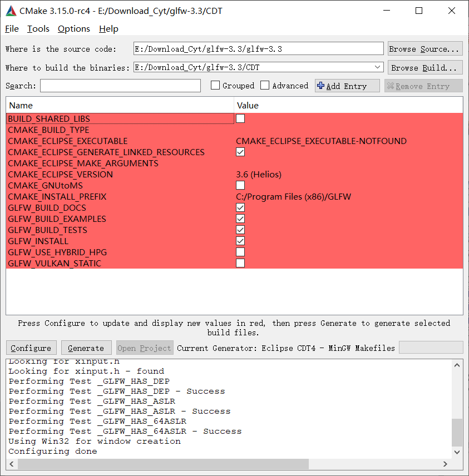
Task: Open the build directory dropdown
Action: [x=377, y=67]
